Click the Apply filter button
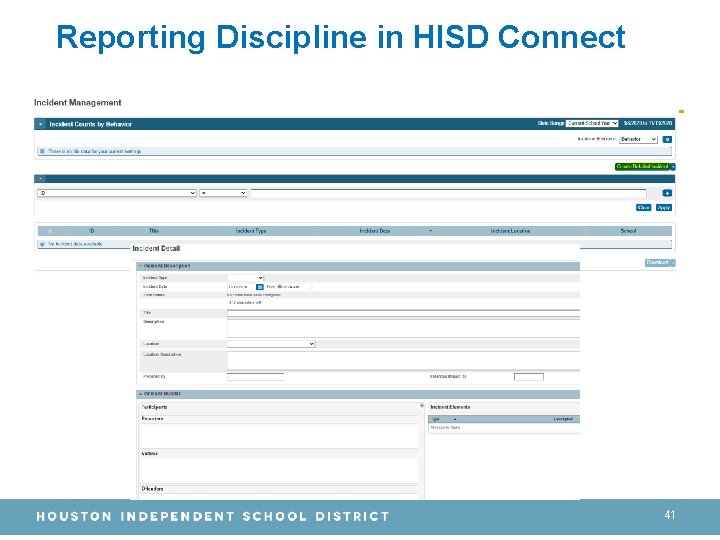The image size is (720, 540). 664,208
